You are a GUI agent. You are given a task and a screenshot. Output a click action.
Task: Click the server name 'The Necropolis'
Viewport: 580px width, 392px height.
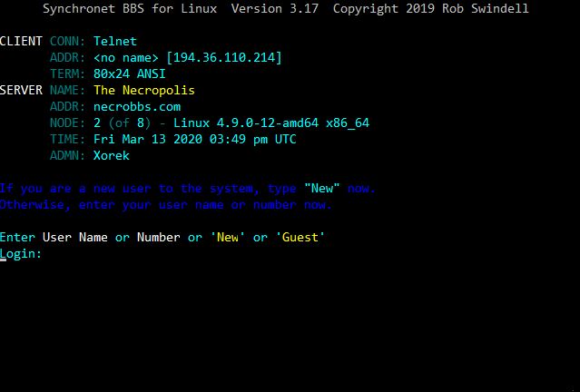pos(144,90)
